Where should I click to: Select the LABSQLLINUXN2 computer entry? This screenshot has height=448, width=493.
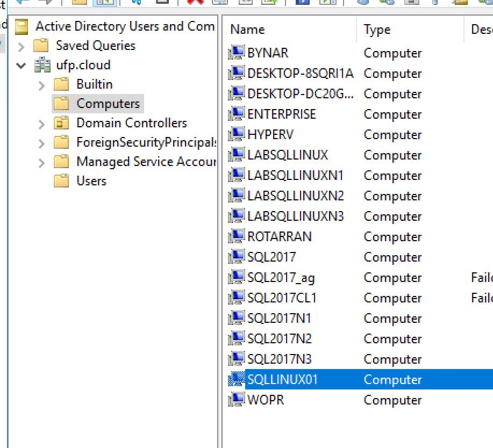(295, 196)
